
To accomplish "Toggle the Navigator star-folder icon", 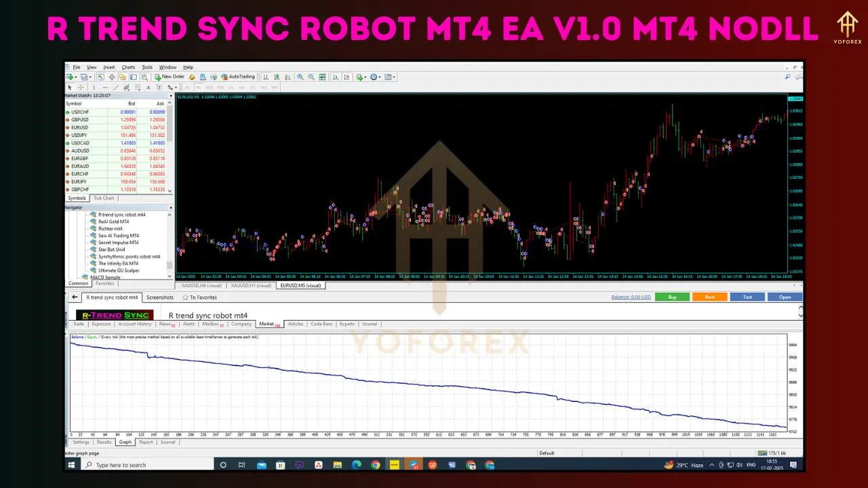I will tap(123, 77).
